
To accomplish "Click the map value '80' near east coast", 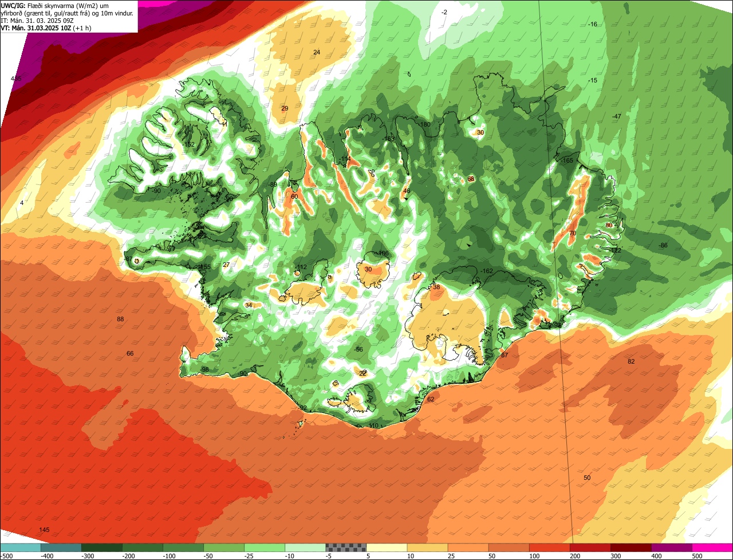I will 608,225.
